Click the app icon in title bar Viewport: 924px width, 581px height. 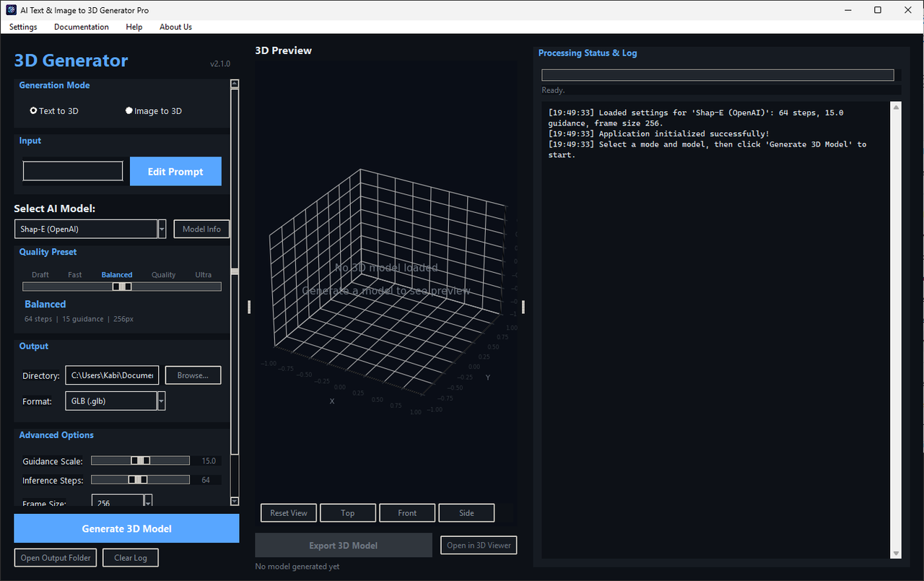tap(11, 10)
